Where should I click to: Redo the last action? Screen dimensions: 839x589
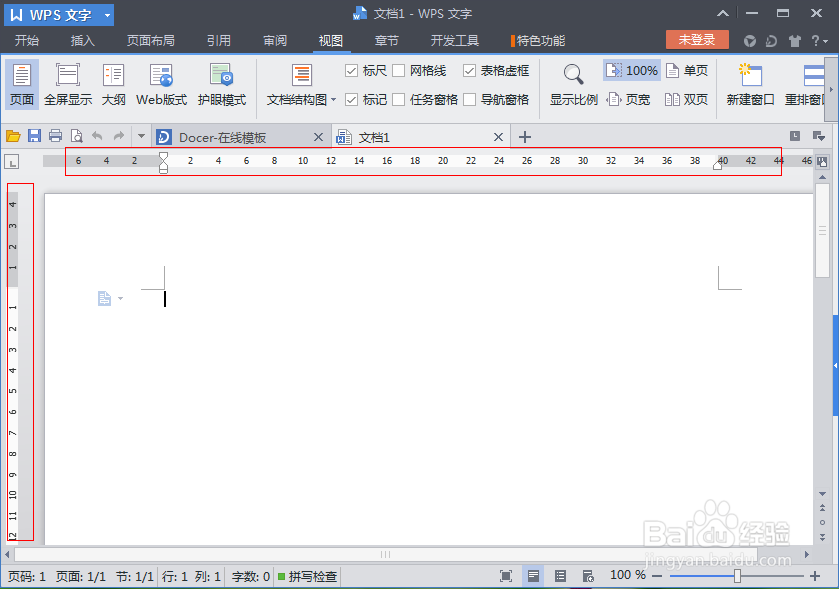pyautogui.click(x=118, y=136)
